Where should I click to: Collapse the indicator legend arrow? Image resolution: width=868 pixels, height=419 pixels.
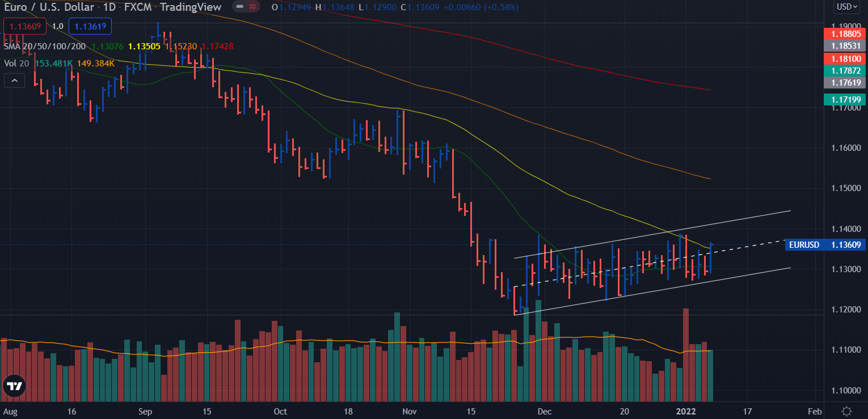14,81
